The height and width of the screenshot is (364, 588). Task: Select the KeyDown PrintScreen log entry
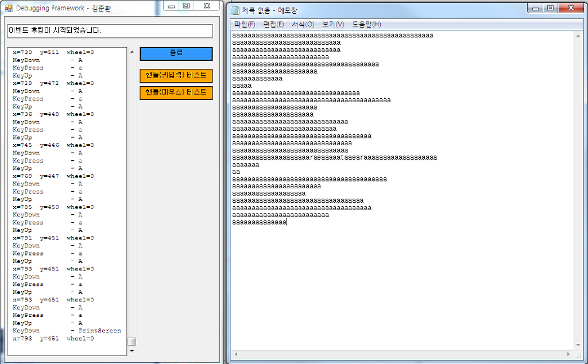(67, 331)
